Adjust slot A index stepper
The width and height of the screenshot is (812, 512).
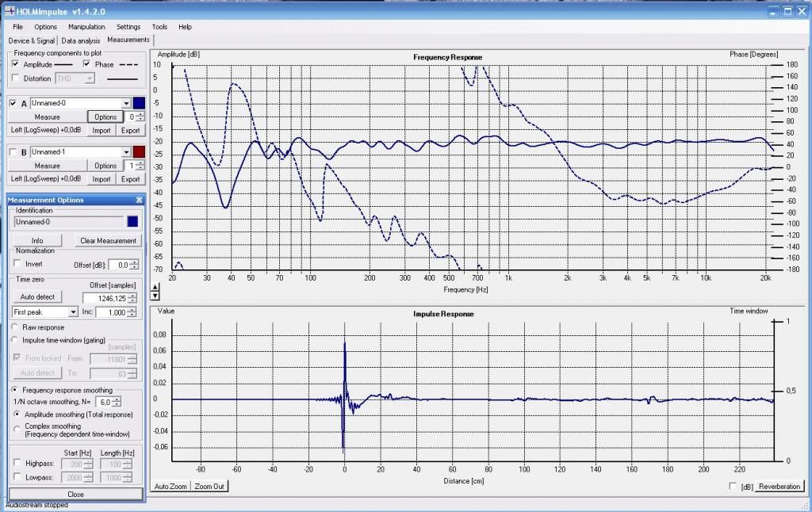pyautogui.click(x=140, y=117)
